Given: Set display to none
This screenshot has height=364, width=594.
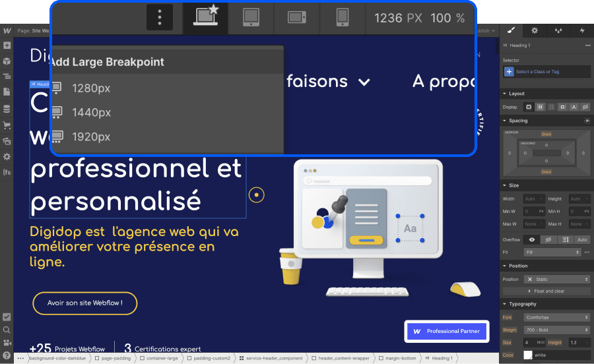Looking at the screenshot, I should tap(585, 107).
